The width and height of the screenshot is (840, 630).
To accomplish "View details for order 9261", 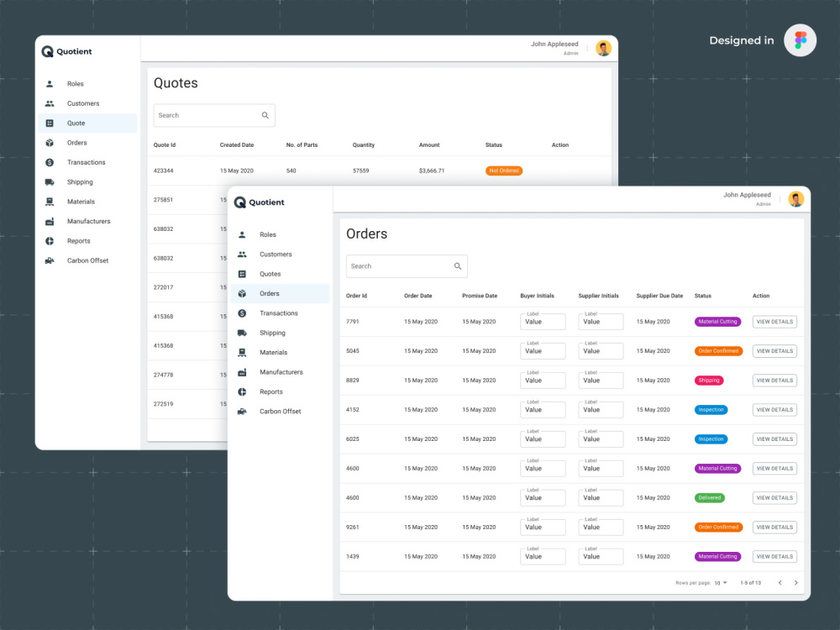I will (x=774, y=528).
